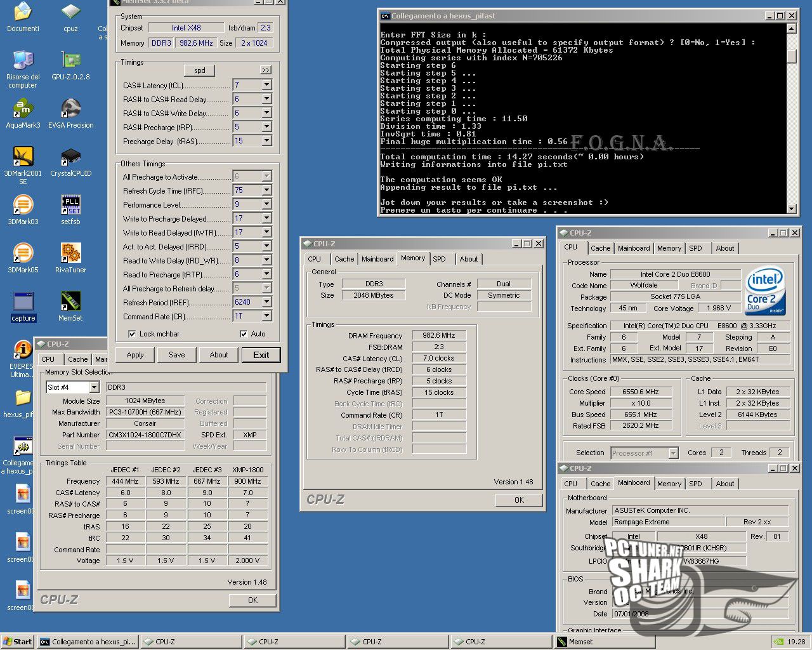Click OK in SPD CPU-Z window

tap(252, 600)
